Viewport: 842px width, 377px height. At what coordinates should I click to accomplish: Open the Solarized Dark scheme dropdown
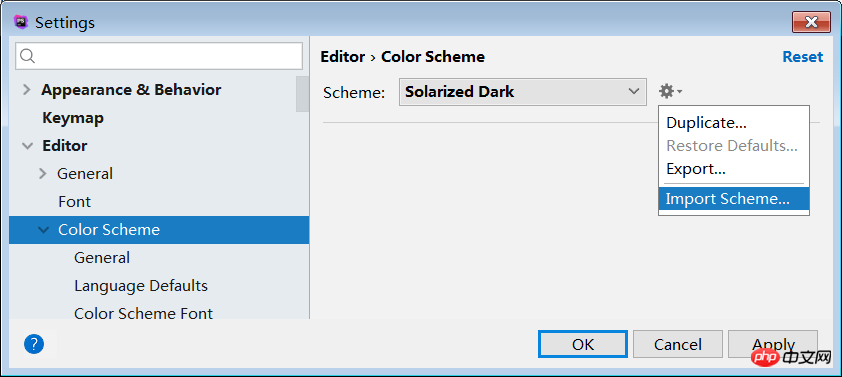point(522,92)
